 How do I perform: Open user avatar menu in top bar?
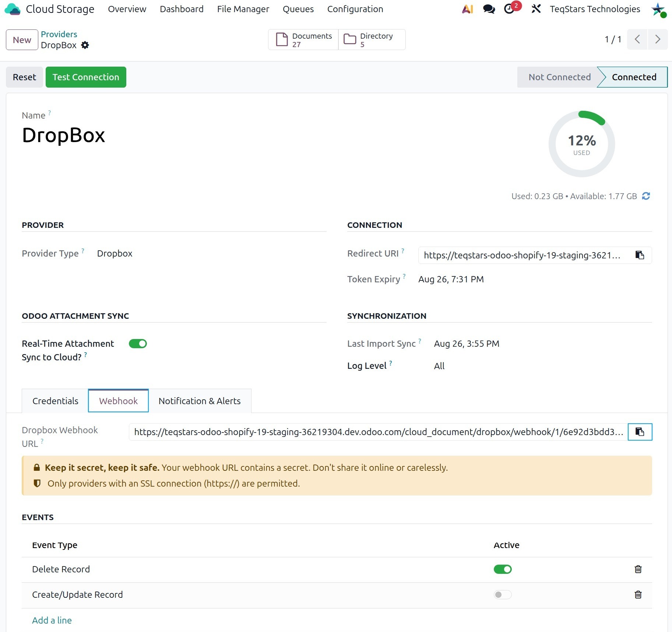pos(658,9)
